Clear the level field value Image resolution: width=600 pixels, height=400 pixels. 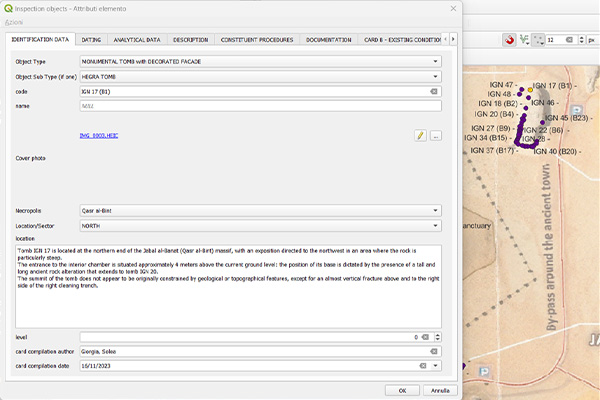[426, 337]
